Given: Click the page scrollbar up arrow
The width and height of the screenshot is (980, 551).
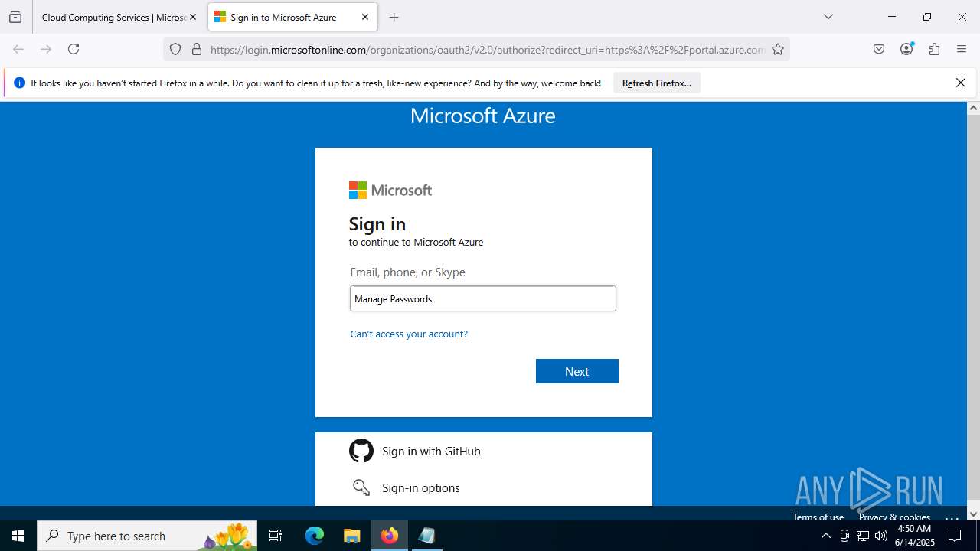Looking at the screenshot, I should 974,108.
